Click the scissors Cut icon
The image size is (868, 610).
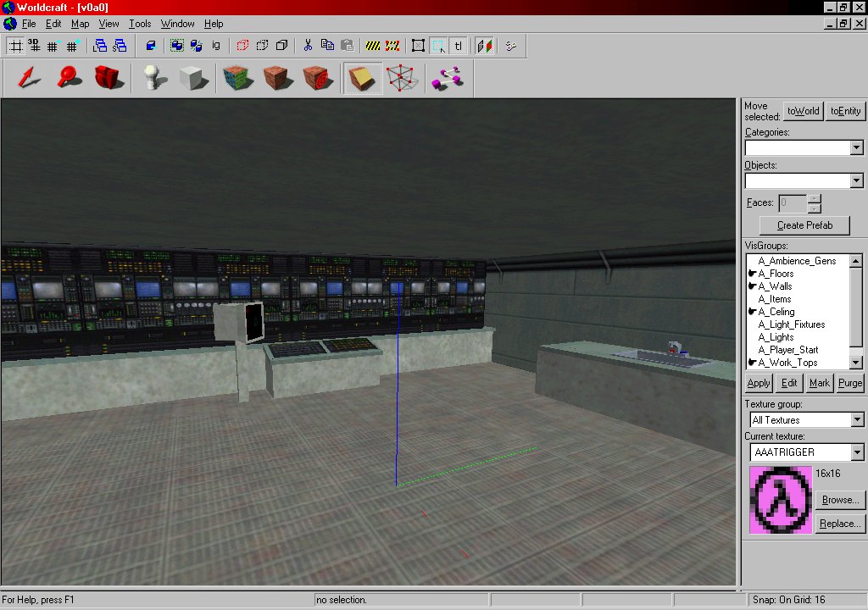[x=308, y=46]
